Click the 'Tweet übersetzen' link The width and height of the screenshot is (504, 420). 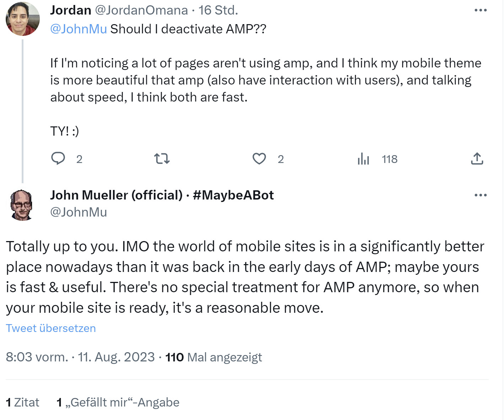point(50,328)
